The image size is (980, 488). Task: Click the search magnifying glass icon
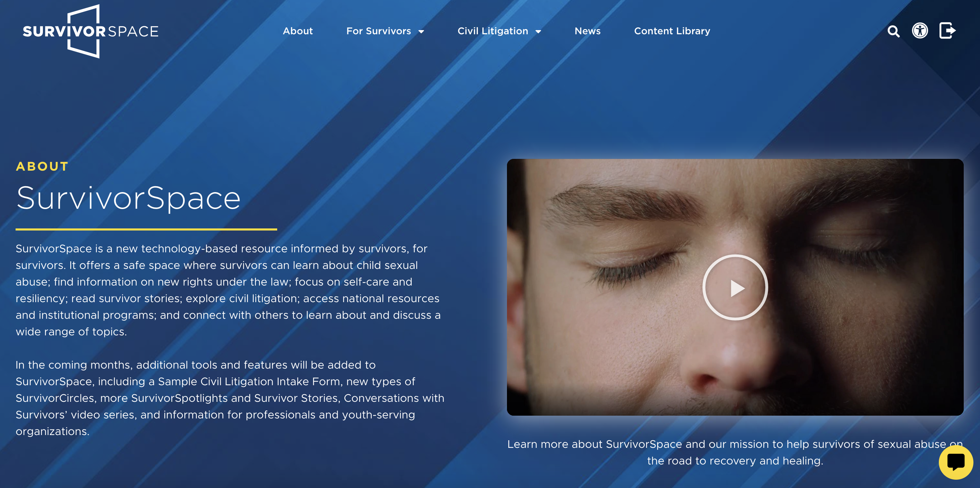tap(893, 31)
